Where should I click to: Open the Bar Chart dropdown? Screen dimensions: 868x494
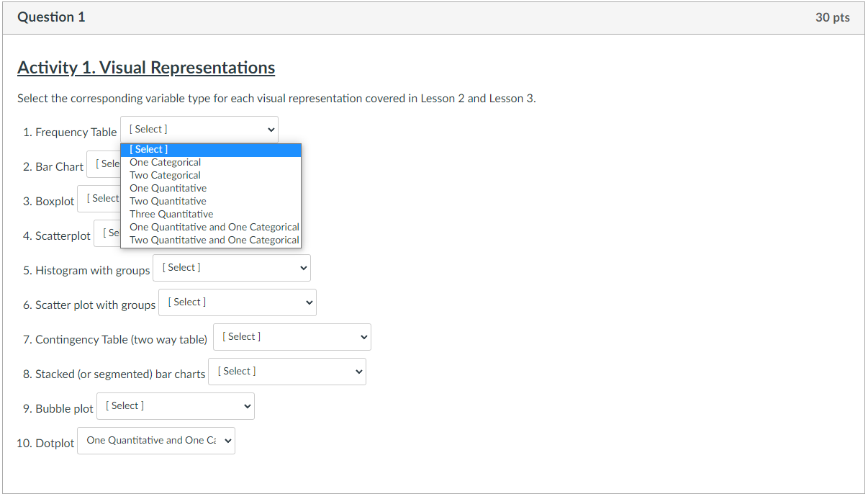(103, 164)
